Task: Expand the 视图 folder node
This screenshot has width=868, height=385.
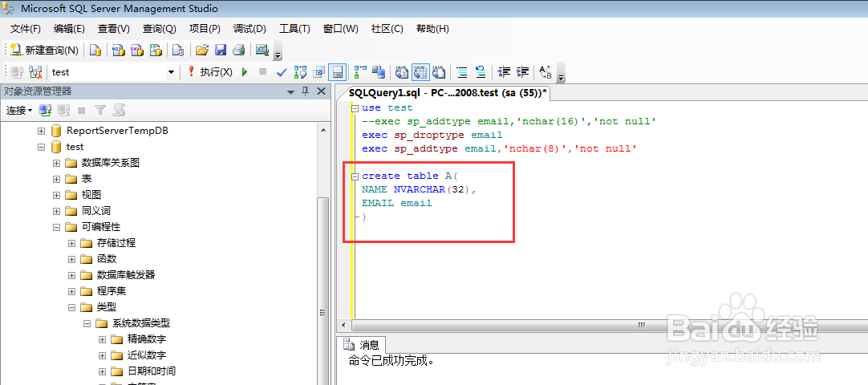Action: pos(56,195)
